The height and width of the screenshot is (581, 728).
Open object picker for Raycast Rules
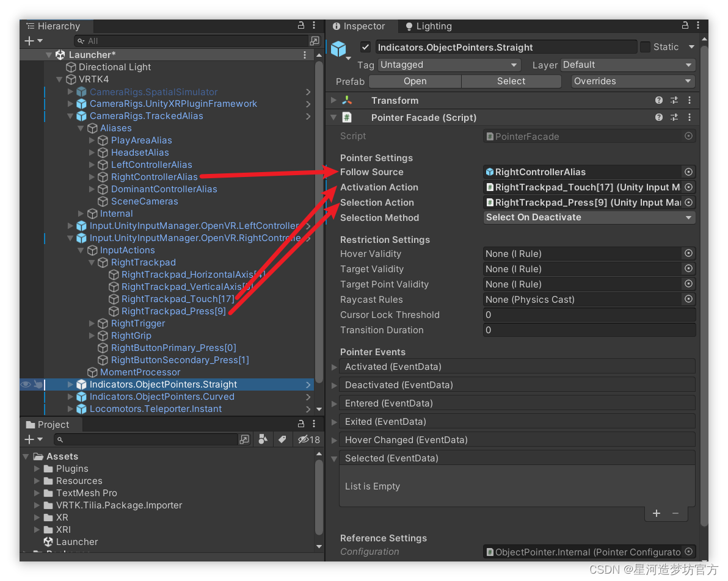(688, 299)
